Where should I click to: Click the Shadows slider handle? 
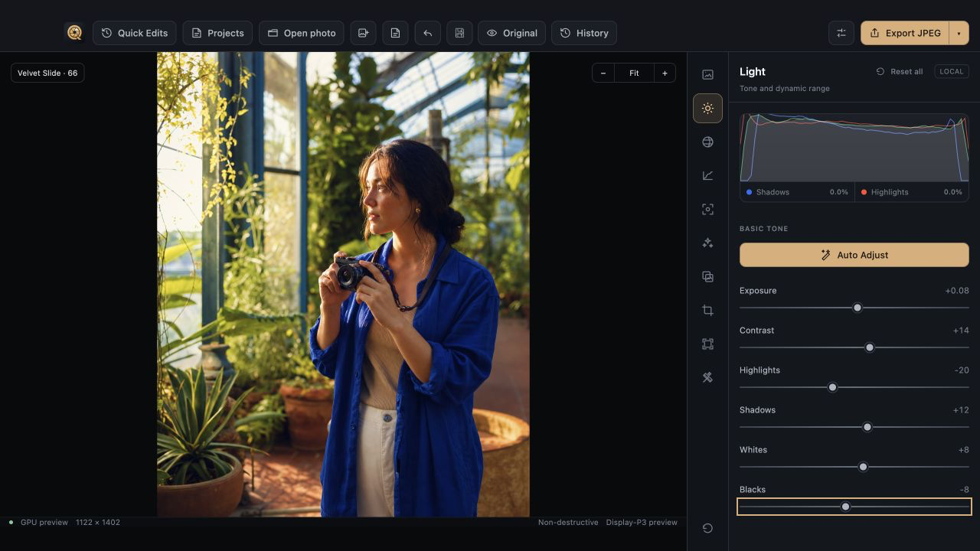[x=867, y=427]
